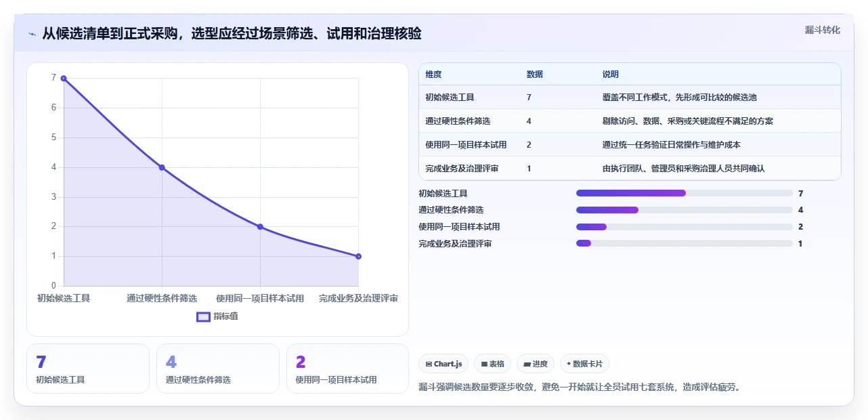Screen dimensions: 868x420
Task: Click the x-axis label 初始候选工具
Action: click(x=64, y=298)
